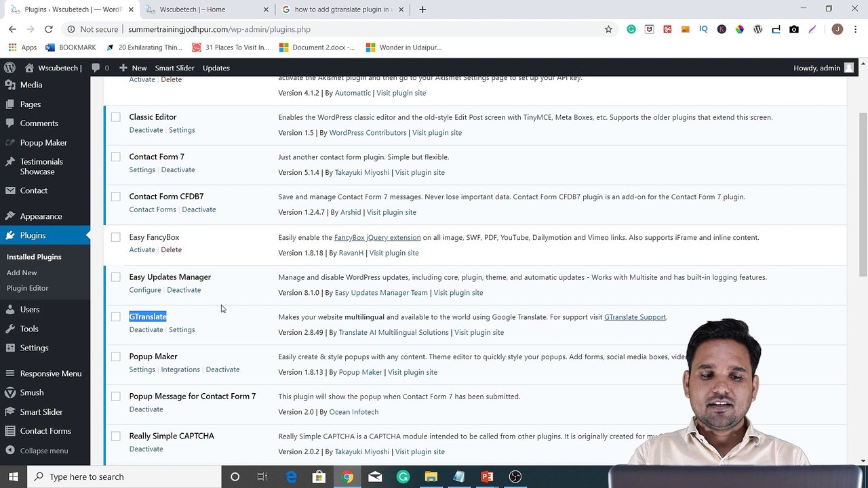
Task: Check the Contact Form CFDB7 checkbox
Action: pos(116,197)
